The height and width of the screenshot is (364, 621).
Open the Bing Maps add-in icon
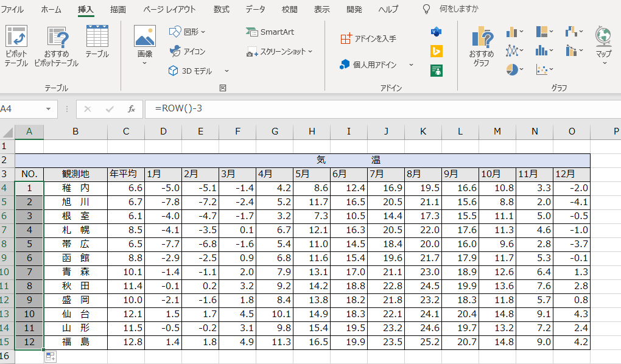[436, 51]
